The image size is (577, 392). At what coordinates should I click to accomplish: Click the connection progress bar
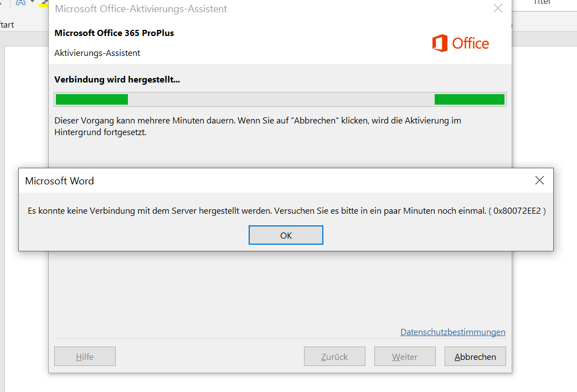(x=280, y=99)
